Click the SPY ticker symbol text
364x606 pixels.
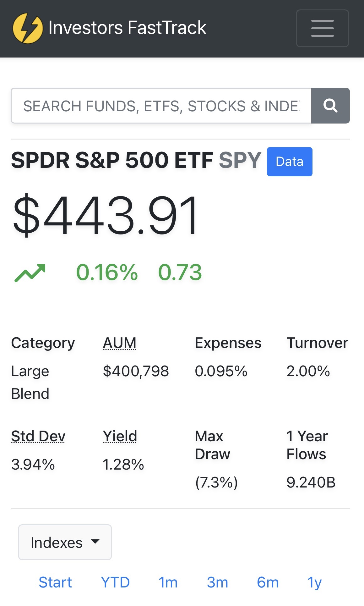pyautogui.click(x=240, y=160)
